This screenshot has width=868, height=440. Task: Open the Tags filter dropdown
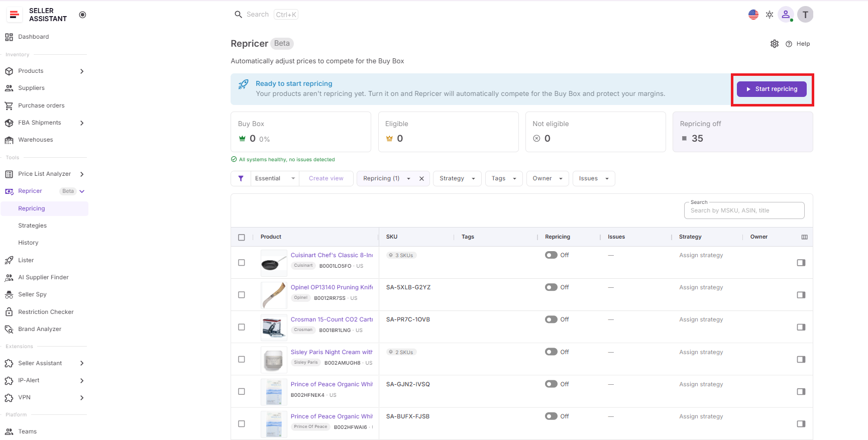click(504, 178)
